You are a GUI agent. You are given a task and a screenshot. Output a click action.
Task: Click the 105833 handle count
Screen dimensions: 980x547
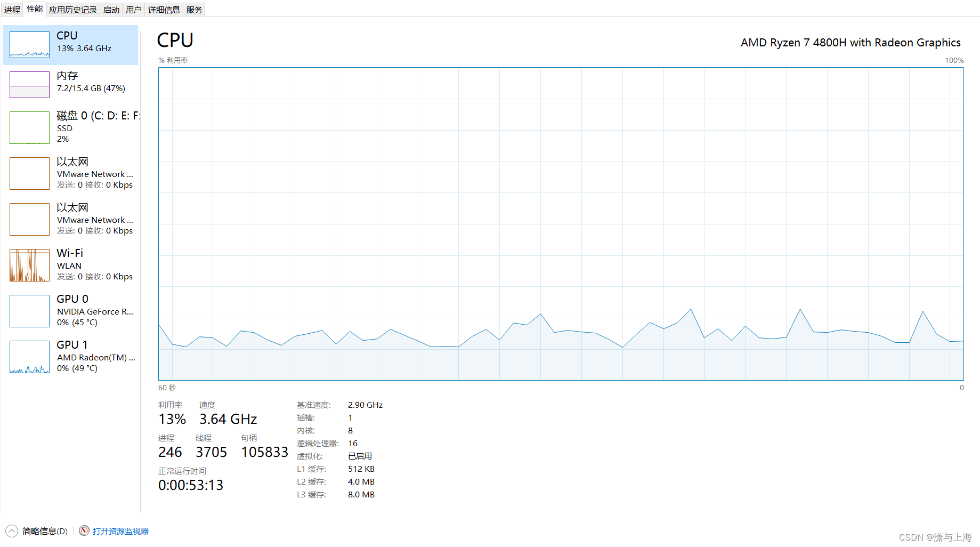click(x=264, y=452)
